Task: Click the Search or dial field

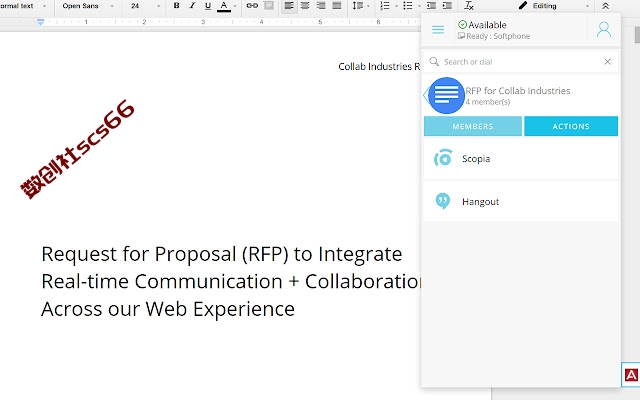Action: pyautogui.click(x=520, y=62)
